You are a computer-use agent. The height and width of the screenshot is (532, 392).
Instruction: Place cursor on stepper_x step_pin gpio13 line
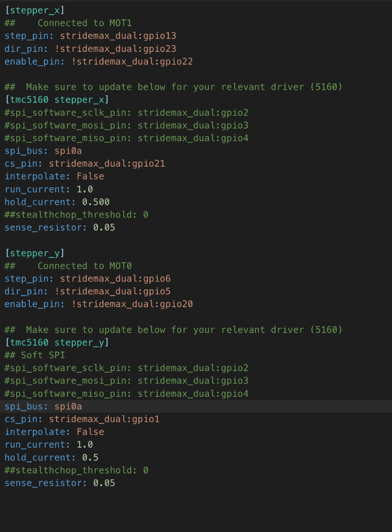coord(90,36)
